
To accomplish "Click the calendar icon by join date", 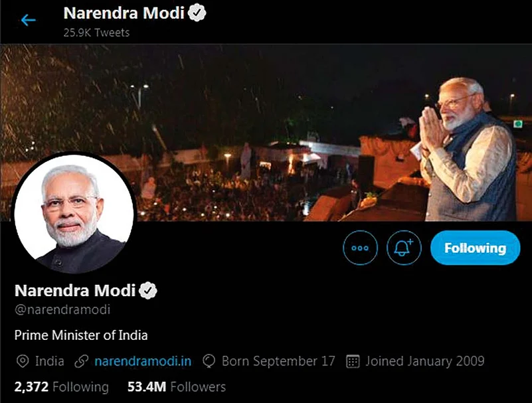I will click(x=353, y=362).
